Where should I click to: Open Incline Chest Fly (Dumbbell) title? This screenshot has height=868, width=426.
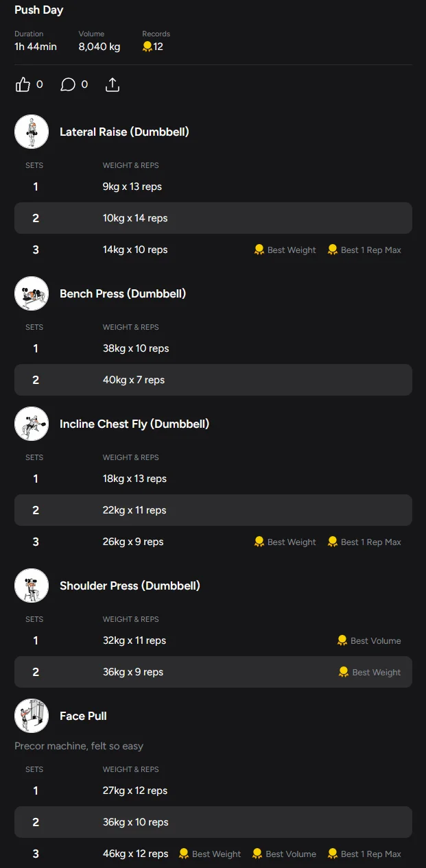pyautogui.click(x=134, y=424)
